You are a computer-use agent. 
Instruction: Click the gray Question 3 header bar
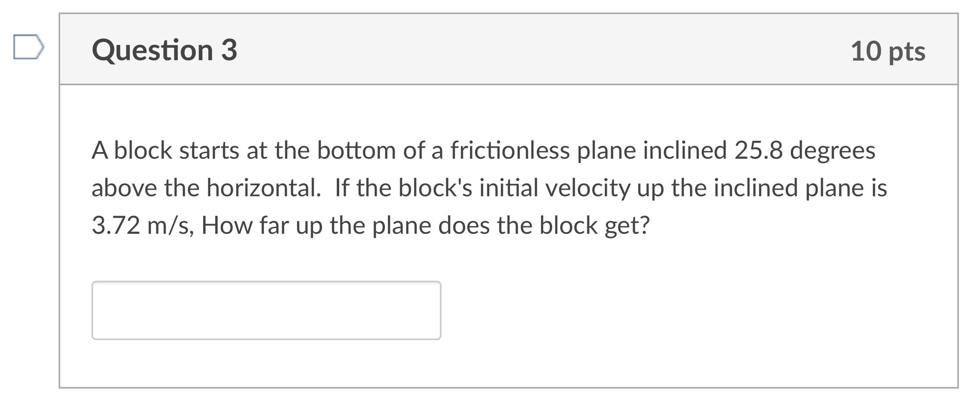coord(509,49)
